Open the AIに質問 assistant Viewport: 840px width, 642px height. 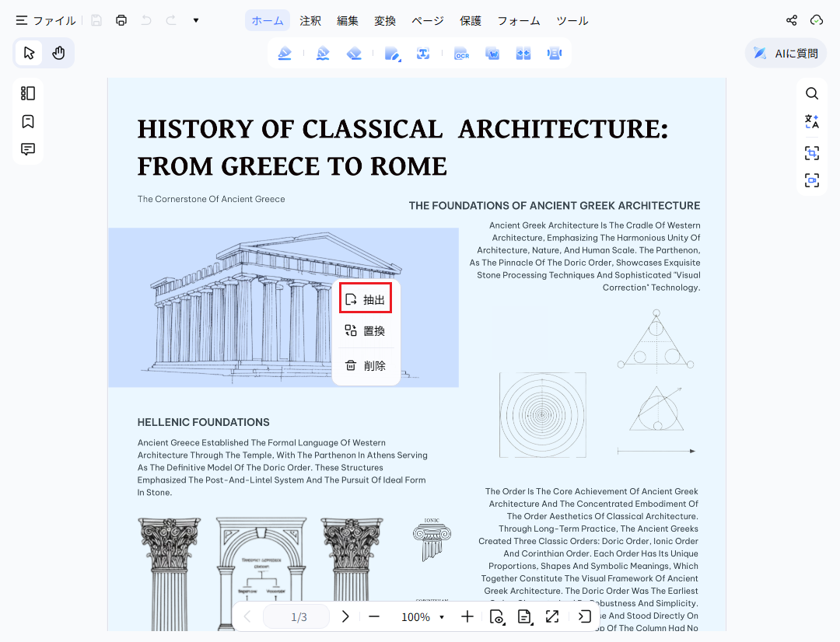click(x=786, y=53)
